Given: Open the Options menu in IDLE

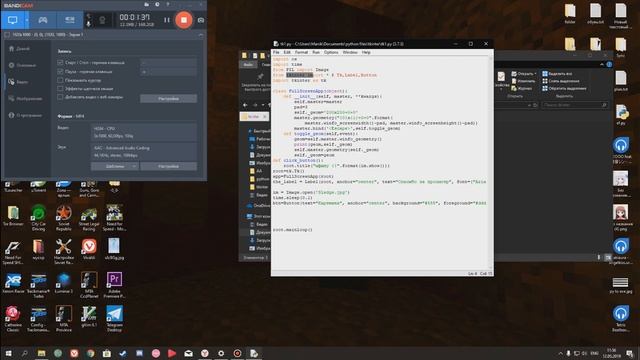Looking at the screenshot, I should point(331,52).
